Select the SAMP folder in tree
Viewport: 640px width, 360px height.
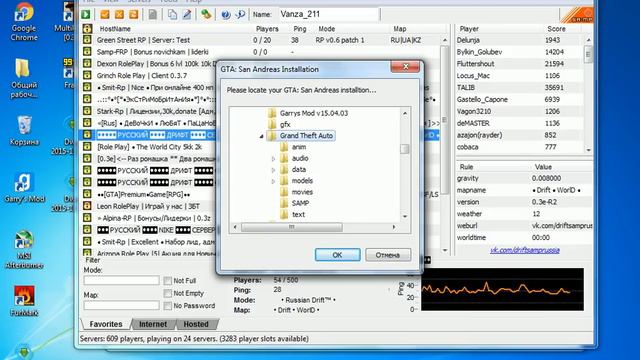pyautogui.click(x=300, y=203)
